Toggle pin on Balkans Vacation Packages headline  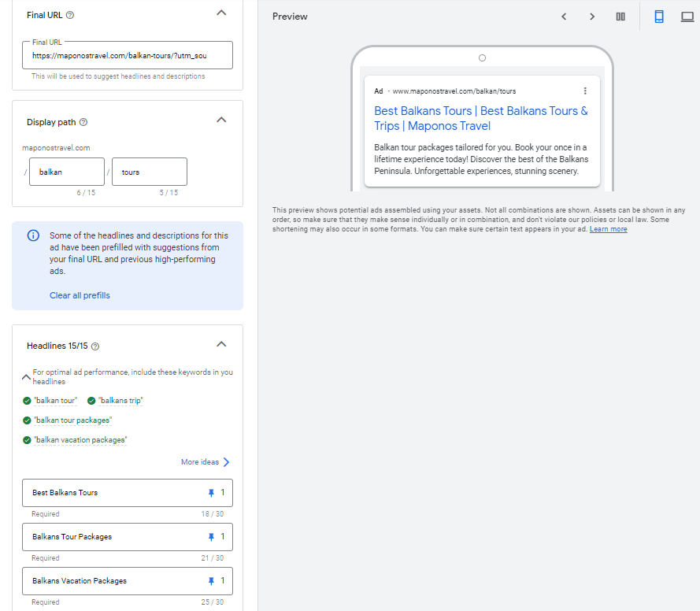click(211, 581)
